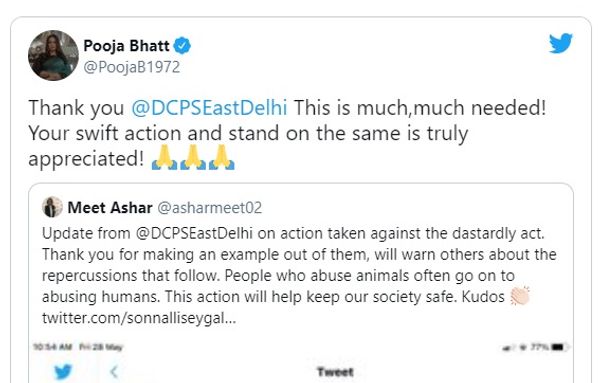Viewport: 600px width, 383px height.
Task: Click the clapping hands emoji
Action: tap(520, 296)
